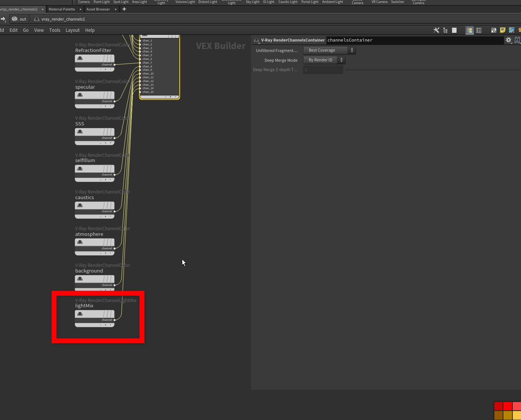Pick the top-left dark red swatch
The height and width of the screenshot is (420, 521).
499,406
